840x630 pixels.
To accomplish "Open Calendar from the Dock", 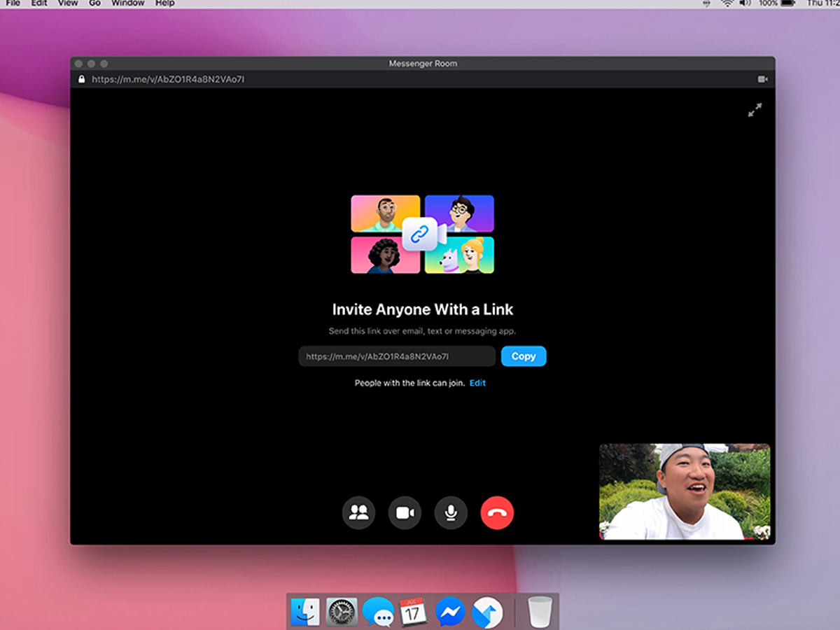I will point(414,612).
